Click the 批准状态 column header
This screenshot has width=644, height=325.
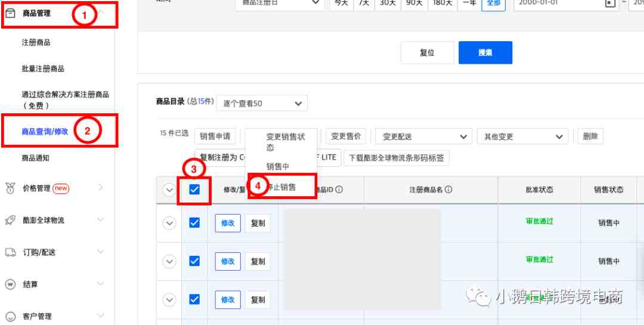(539, 190)
